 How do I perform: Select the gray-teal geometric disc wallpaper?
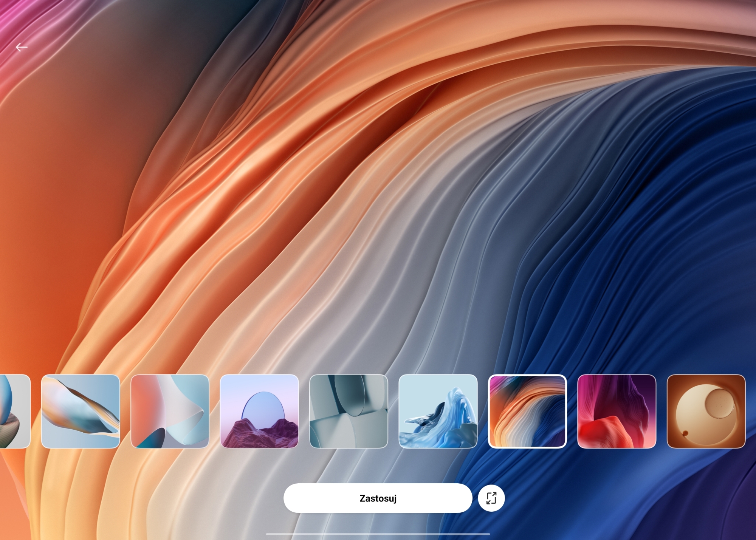pyautogui.click(x=349, y=411)
